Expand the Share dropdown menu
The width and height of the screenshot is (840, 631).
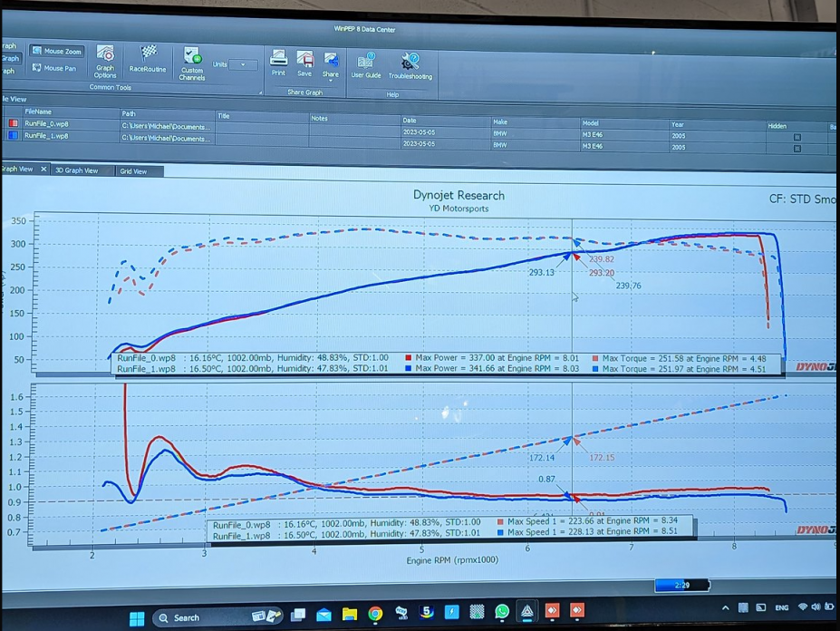click(x=331, y=80)
